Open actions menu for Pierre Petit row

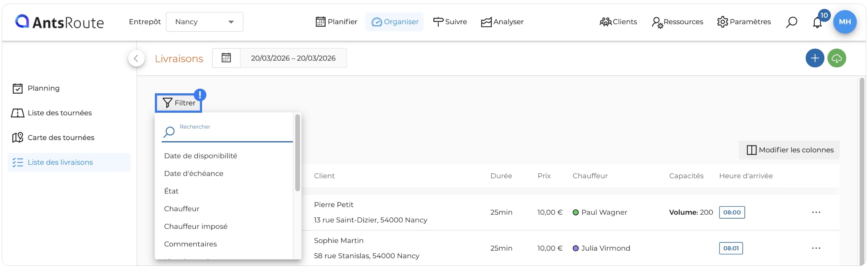coord(816,212)
